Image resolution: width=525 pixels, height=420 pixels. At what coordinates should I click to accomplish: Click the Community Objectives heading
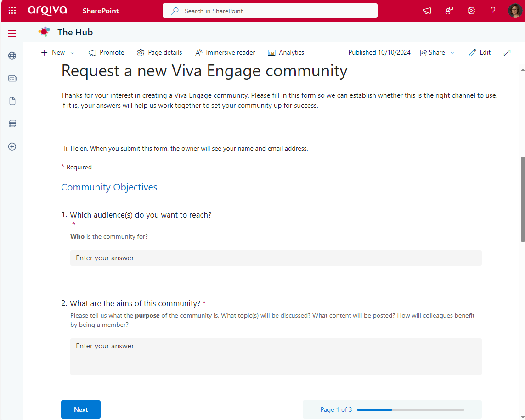pyautogui.click(x=109, y=187)
